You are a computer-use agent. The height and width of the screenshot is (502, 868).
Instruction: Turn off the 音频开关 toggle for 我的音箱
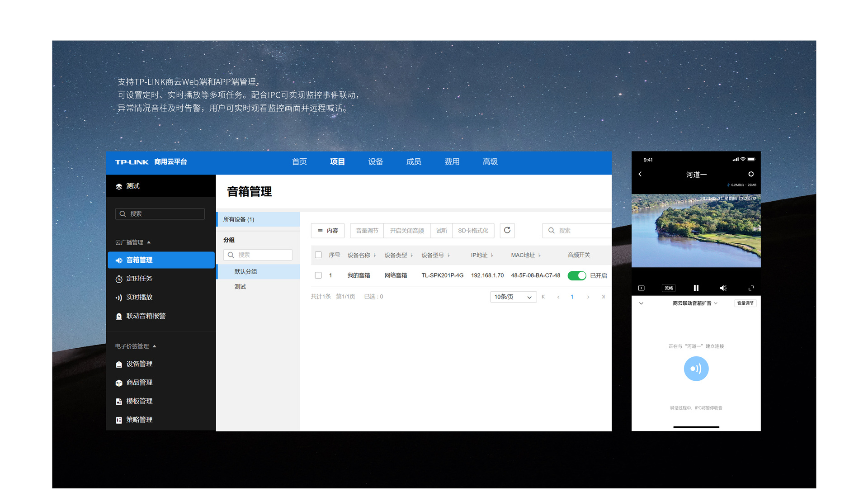[x=576, y=275]
